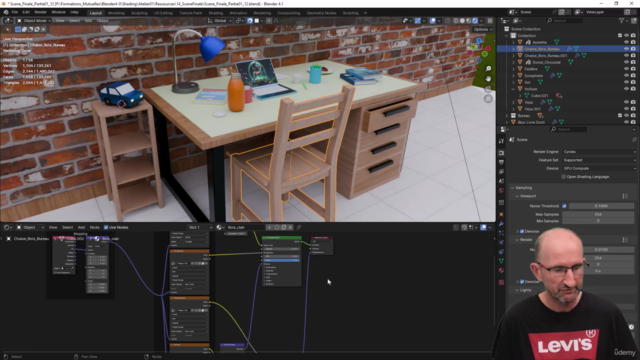The image size is (640, 360).
Task: Open shader editor Add menu
Action: (x=81, y=227)
